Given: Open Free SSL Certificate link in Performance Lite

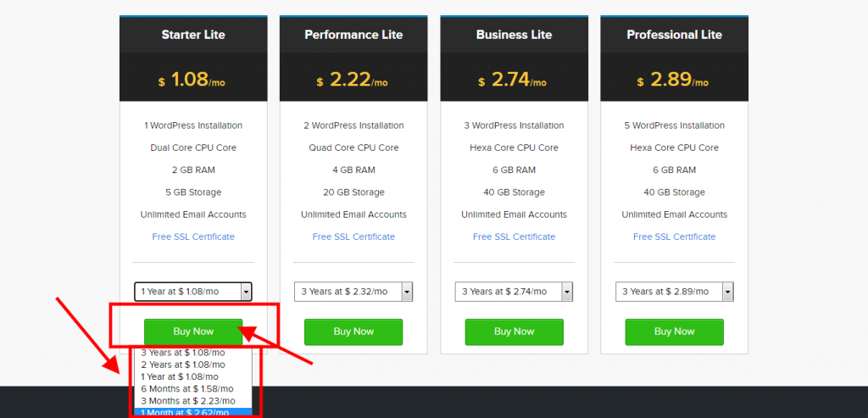Looking at the screenshot, I should point(353,237).
